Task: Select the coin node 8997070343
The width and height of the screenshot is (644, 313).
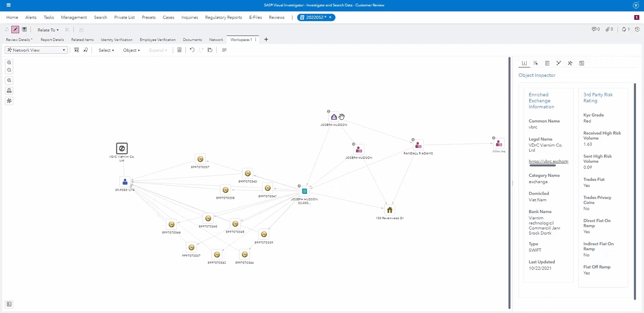Action: [x=248, y=173]
